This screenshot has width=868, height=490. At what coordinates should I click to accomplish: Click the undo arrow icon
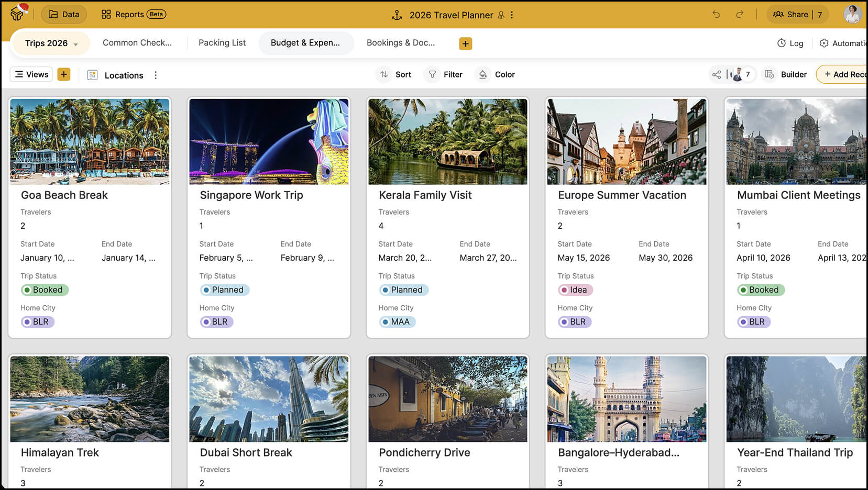[716, 15]
